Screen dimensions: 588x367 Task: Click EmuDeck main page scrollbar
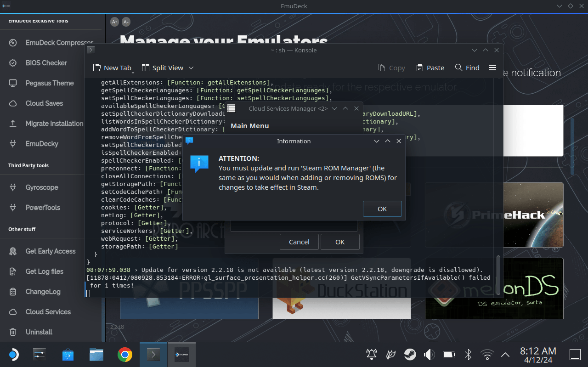pos(572,146)
